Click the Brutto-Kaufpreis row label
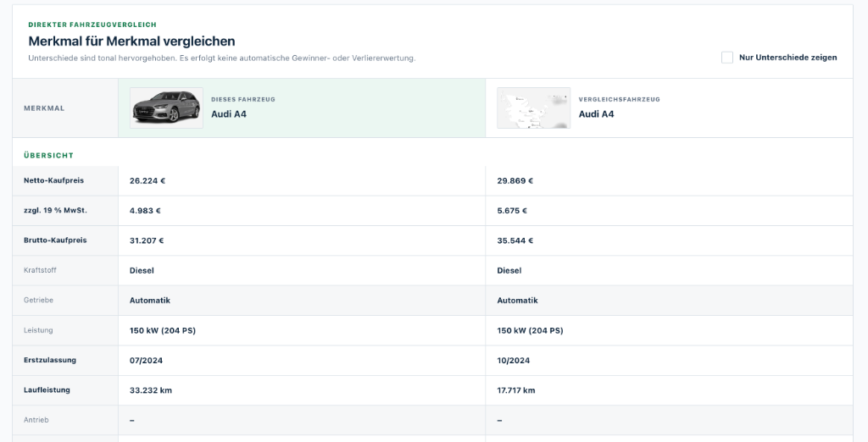Image resolution: width=868 pixels, height=442 pixels. (x=55, y=240)
